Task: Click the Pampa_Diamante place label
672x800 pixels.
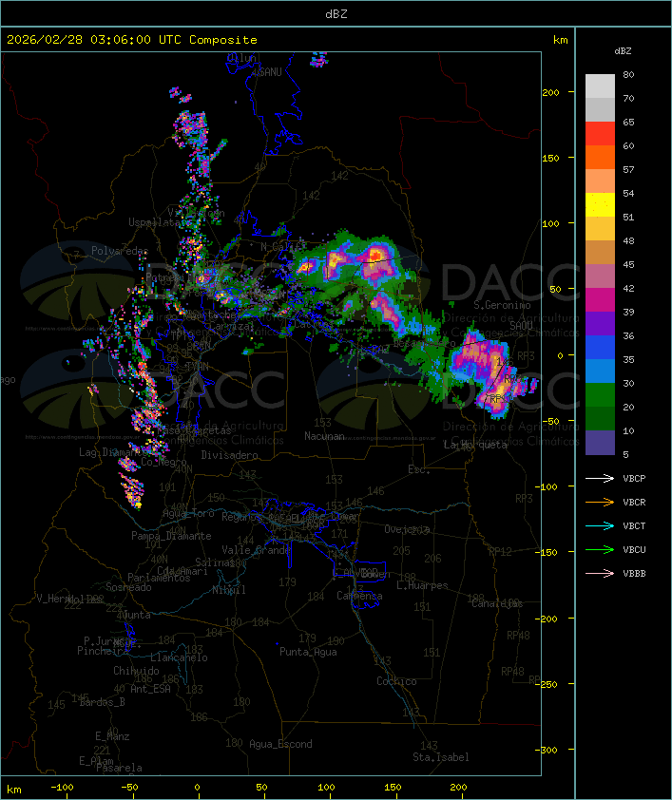Action: [171, 536]
